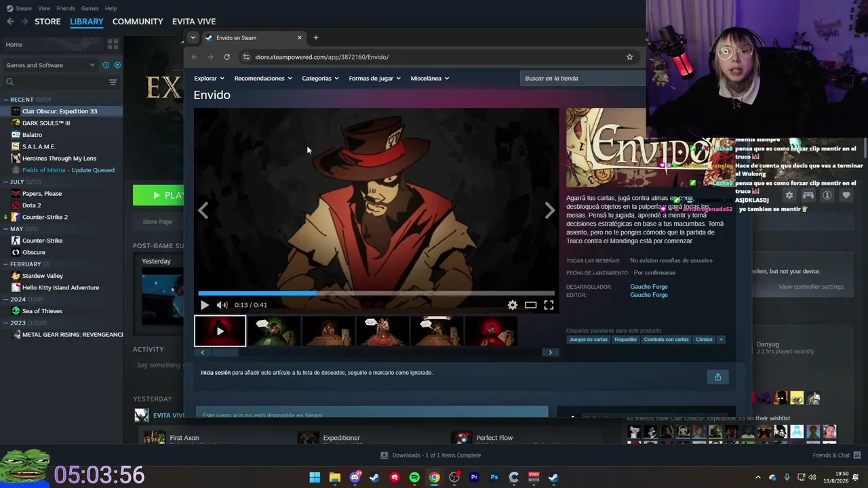868x488 pixels.
Task: Toggle sort by recent clock icon
Action: pos(106,65)
